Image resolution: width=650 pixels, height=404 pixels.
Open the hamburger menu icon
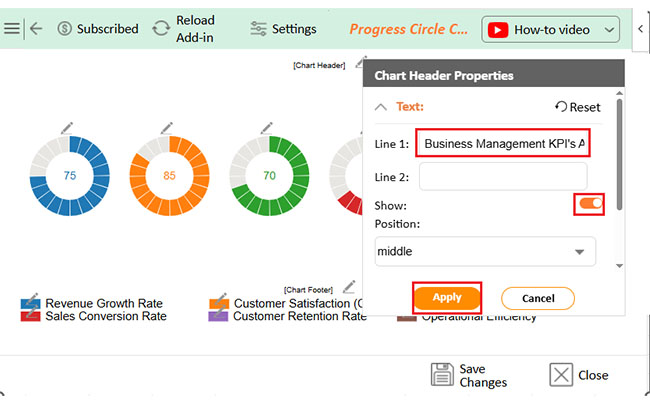12,29
